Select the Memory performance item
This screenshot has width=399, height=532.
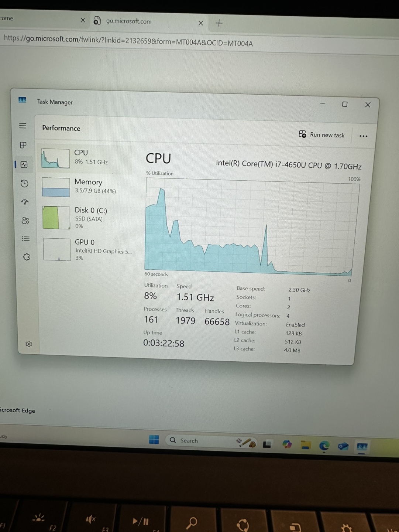click(x=86, y=187)
